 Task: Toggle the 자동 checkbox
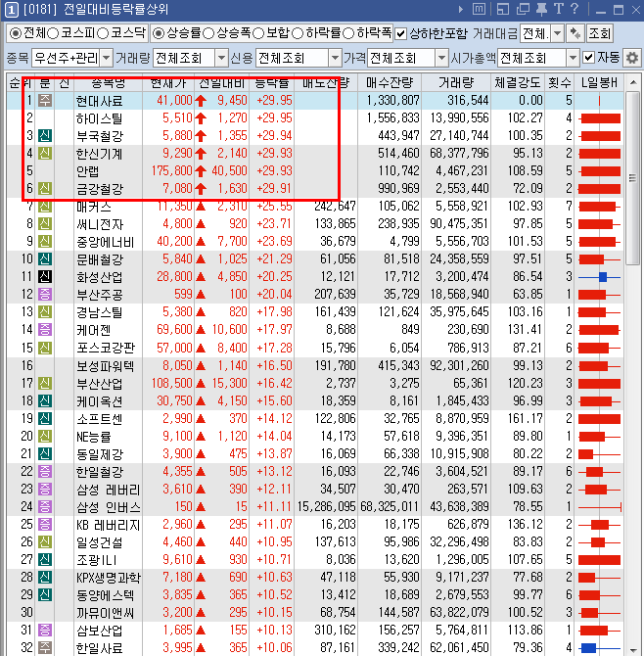tap(589, 58)
